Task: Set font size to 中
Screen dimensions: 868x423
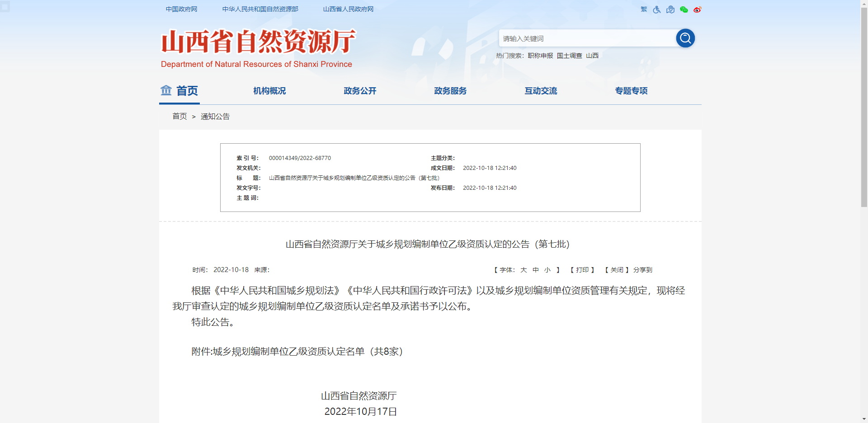Action: click(x=535, y=270)
